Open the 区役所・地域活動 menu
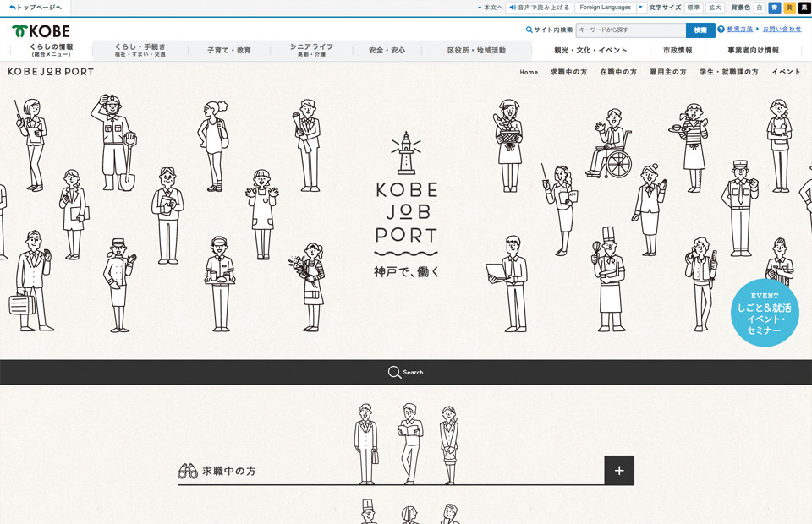The height and width of the screenshot is (524, 812). coord(476,50)
